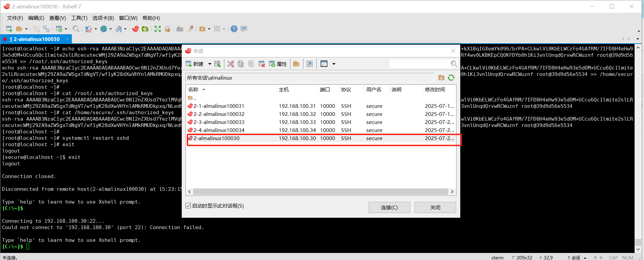The height and width of the screenshot is (260, 644).
Task: Click 新建 button in sessions dialog
Action: point(195,64)
